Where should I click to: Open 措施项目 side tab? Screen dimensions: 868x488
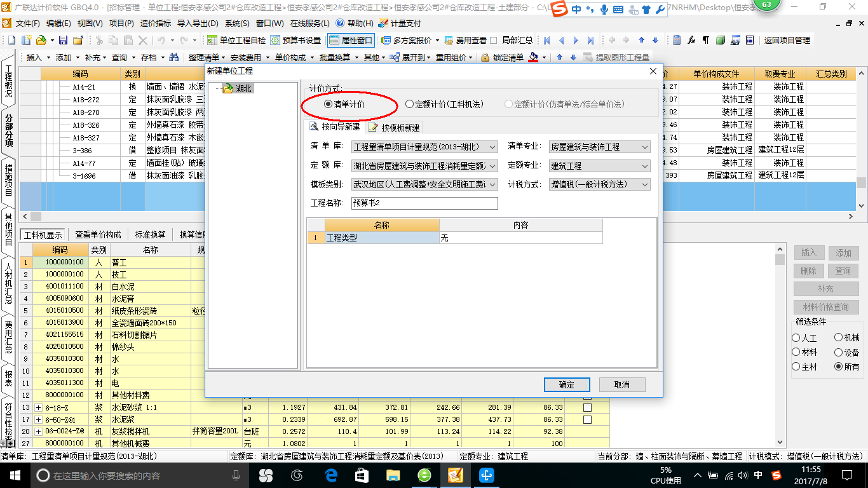click(9, 180)
